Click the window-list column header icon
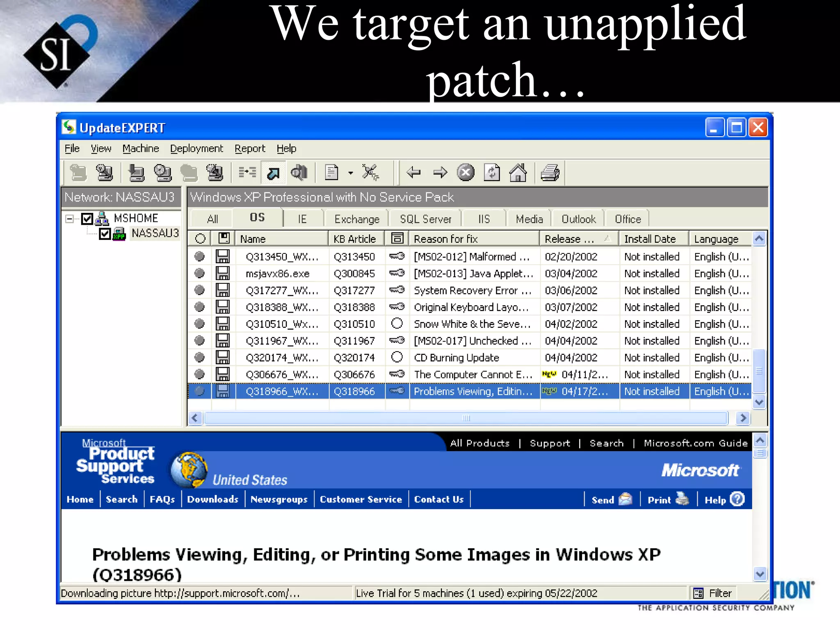840x630 pixels. [397, 238]
